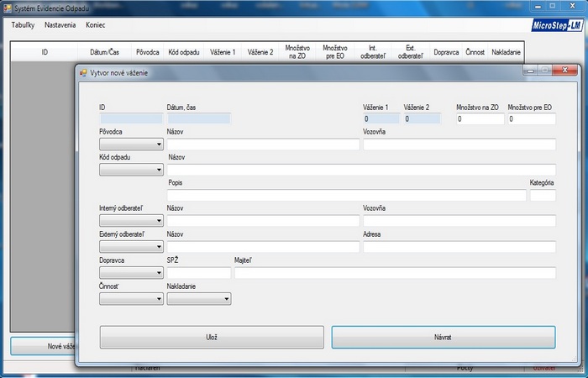
Task: Click the Popis text field
Action: (x=346, y=195)
